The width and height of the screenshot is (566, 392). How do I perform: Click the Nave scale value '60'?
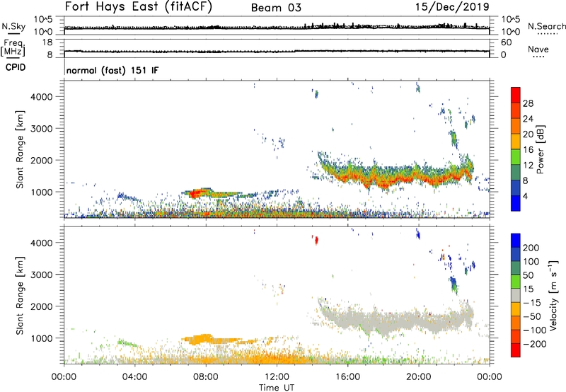click(x=506, y=42)
